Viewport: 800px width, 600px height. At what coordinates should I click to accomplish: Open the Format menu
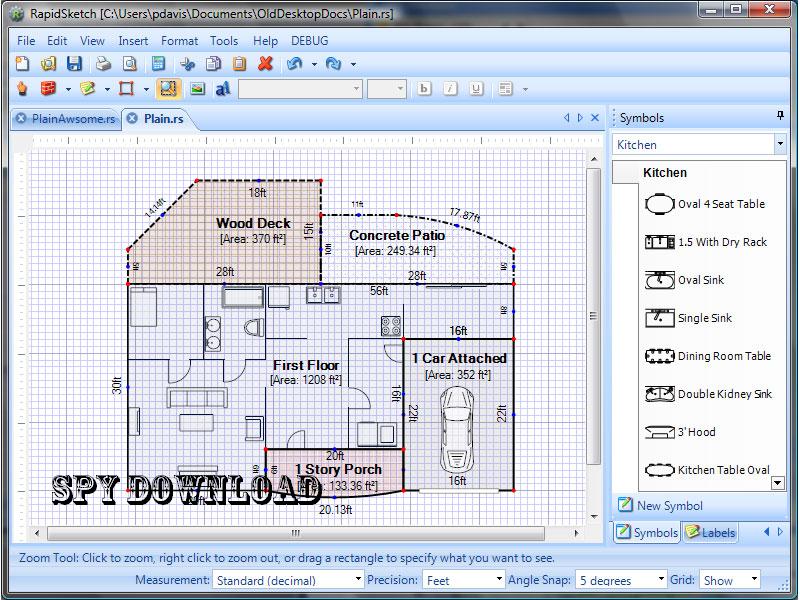(x=179, y=41)
